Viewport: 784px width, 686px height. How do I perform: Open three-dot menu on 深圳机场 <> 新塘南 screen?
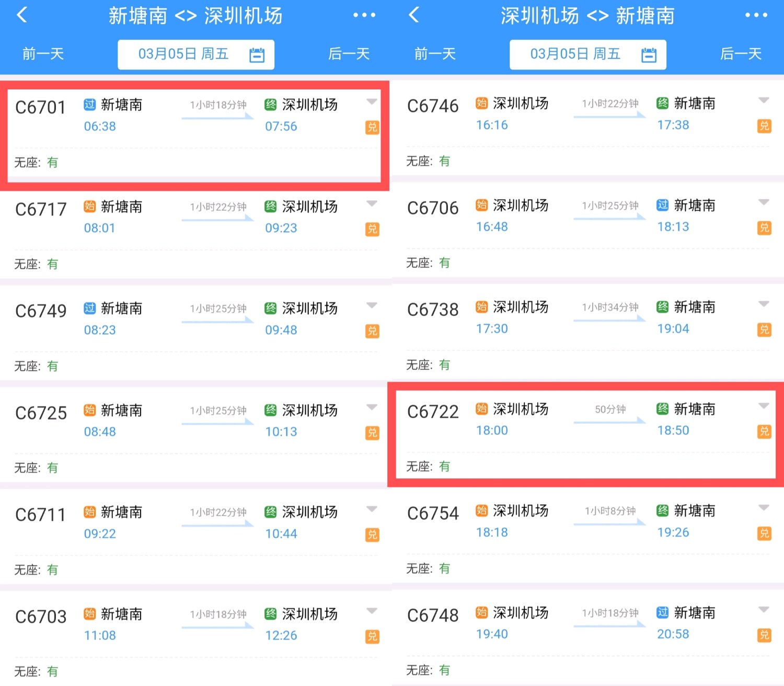coord(756,15)
